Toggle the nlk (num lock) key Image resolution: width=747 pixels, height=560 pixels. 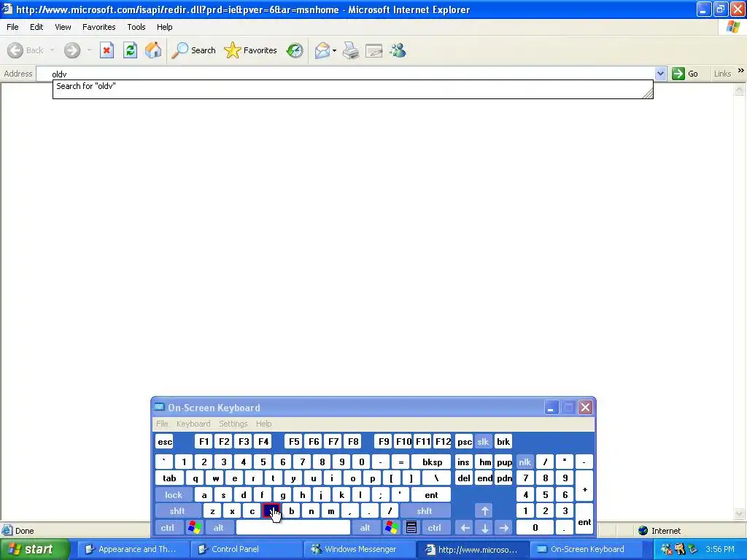coord(525,462)
